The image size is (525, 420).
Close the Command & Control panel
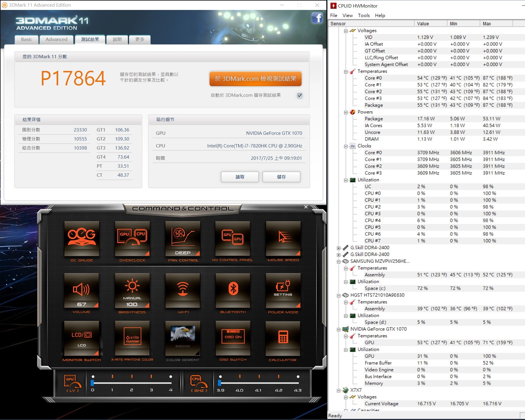306,207
